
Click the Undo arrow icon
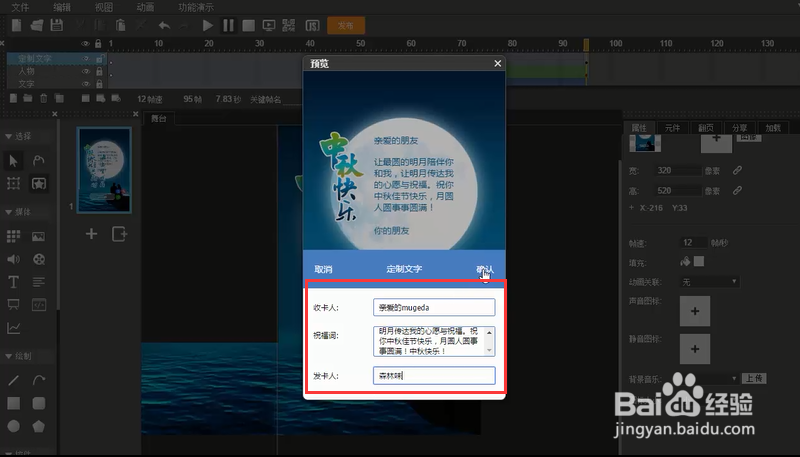[164, 25]
